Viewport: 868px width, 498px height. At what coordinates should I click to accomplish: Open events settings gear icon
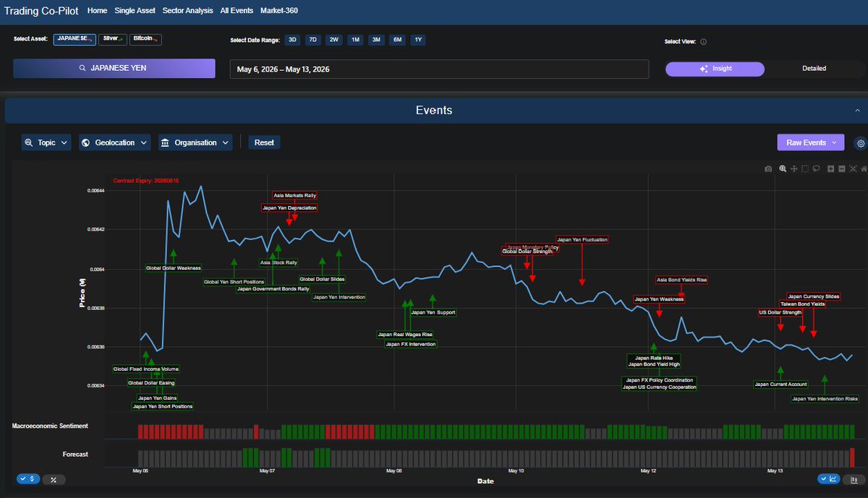pos(860,143)
